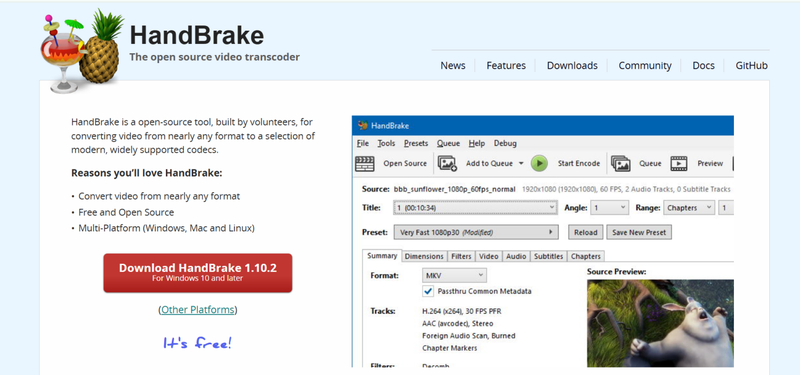Follow the Other Platforms link
The image size is (800, 375).
coord(197,310)
